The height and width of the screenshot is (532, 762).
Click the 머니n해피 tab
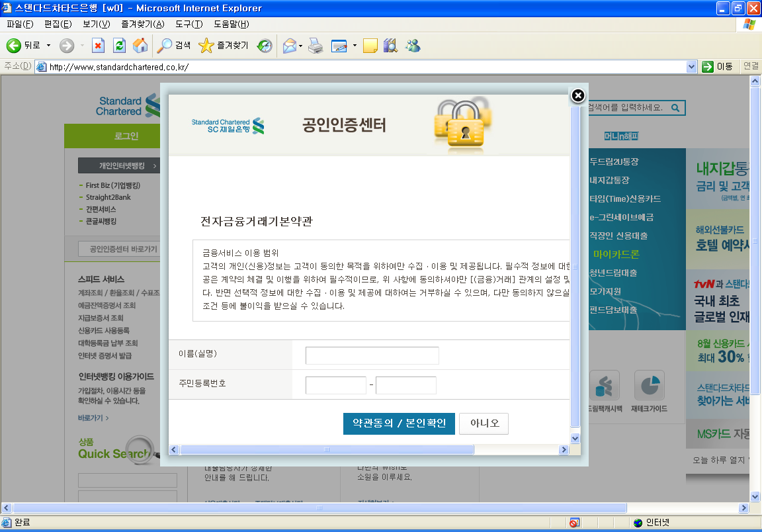tap(620, 136)
